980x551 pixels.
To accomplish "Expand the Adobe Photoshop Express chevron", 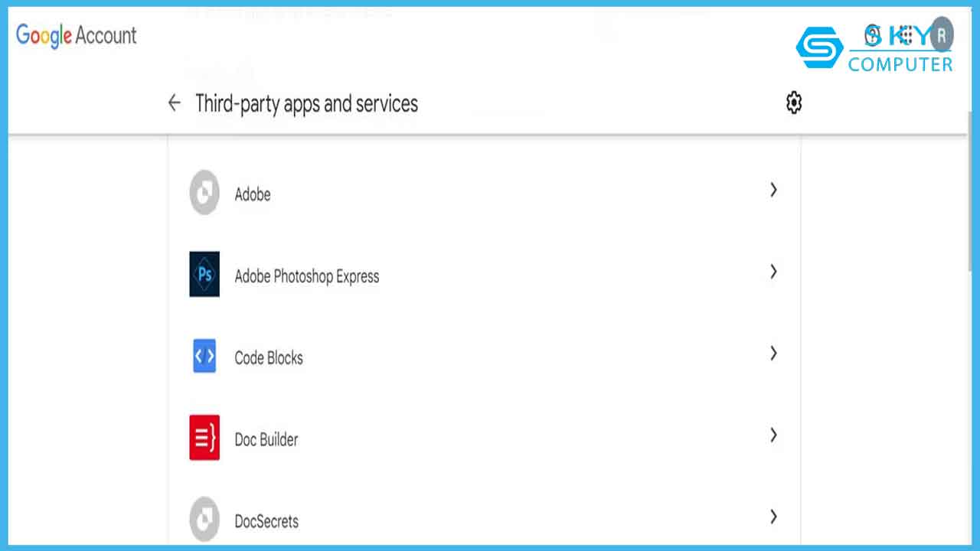I will [773, 271].
